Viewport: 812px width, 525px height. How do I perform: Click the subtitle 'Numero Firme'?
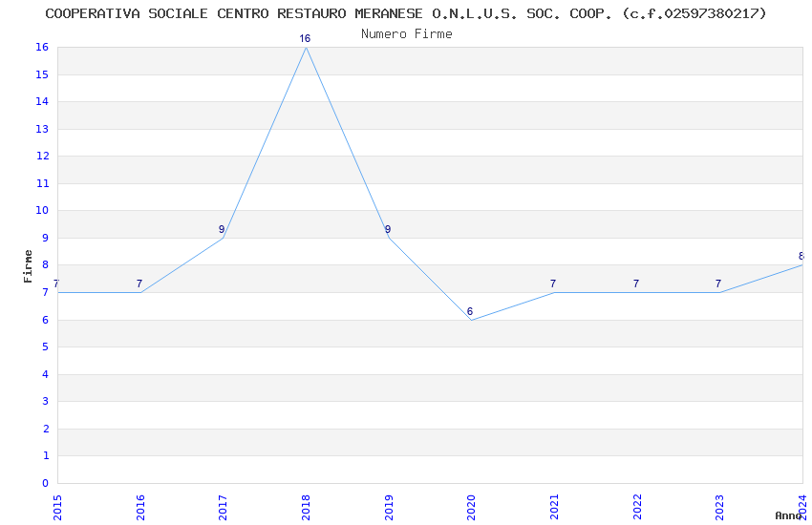[x=407, y=34]
